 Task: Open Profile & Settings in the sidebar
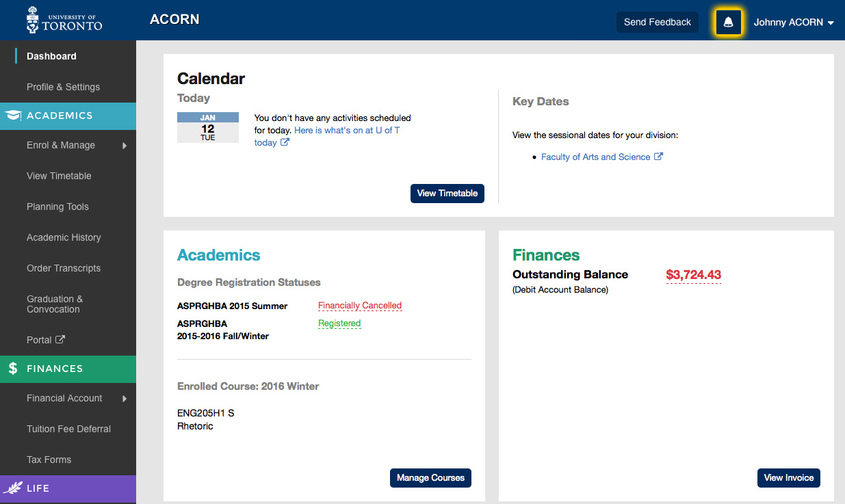(x=63, y=87)
